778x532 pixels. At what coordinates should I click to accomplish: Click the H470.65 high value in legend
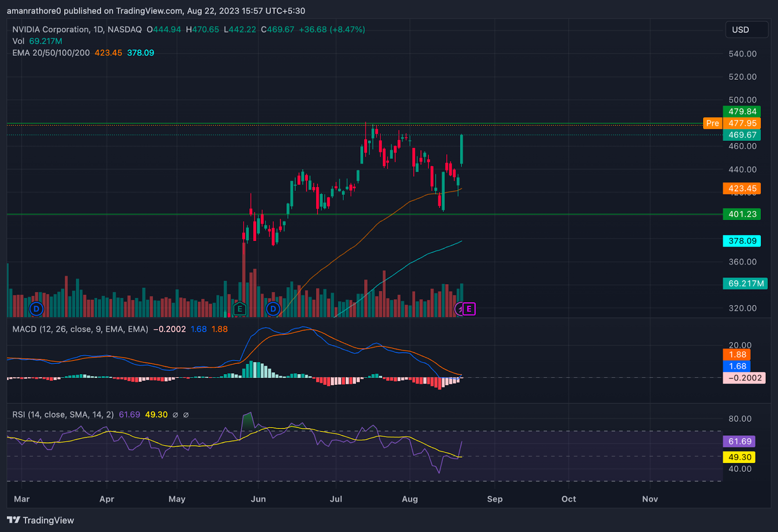coord(203,30)
